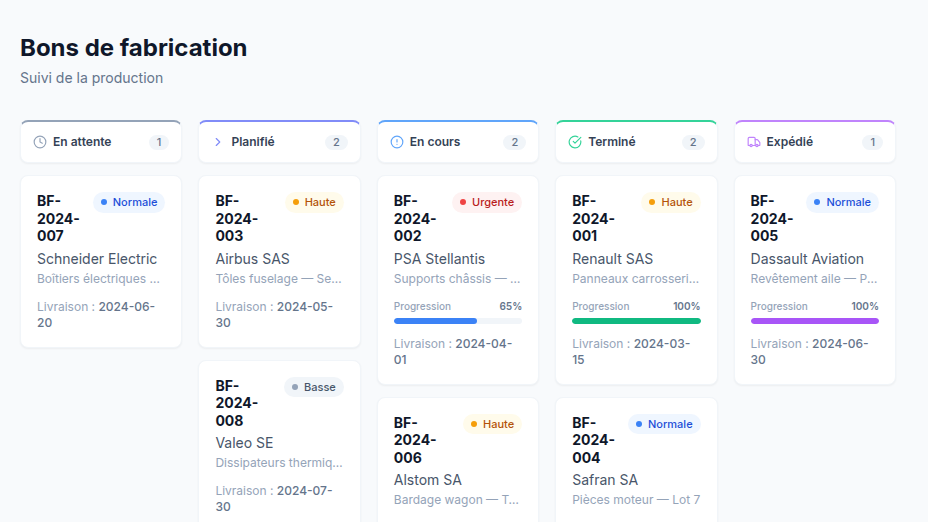Click the Haute priority badge on BF-2024-003
Viewport: 928px width, 522px height.
click(314, 202)
